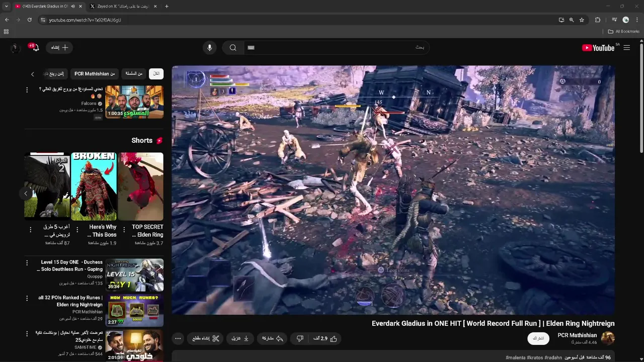Open the 'TOP SECRET Elden Ring' short
Screen dimensions: 644x362
pyautogui.click(x=140, y=187)
